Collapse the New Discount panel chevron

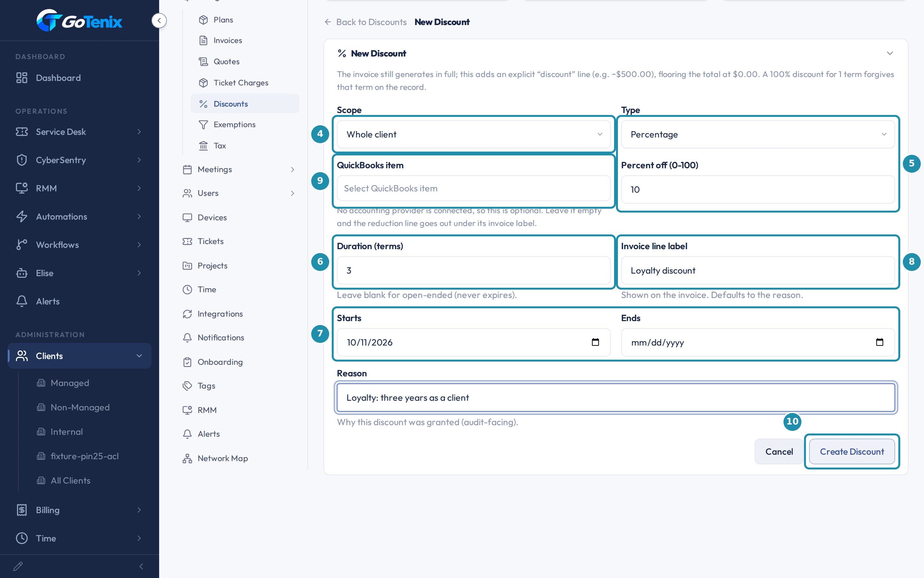coord(890,53)
